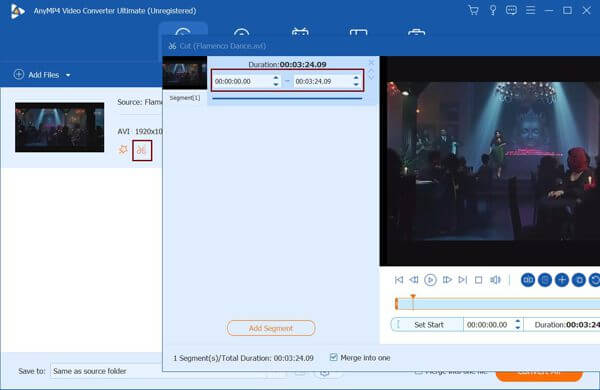This screenshot has height=390, width=600.
Task: Open the feedback chat bubble icon
Action: [x=511, y=10]
